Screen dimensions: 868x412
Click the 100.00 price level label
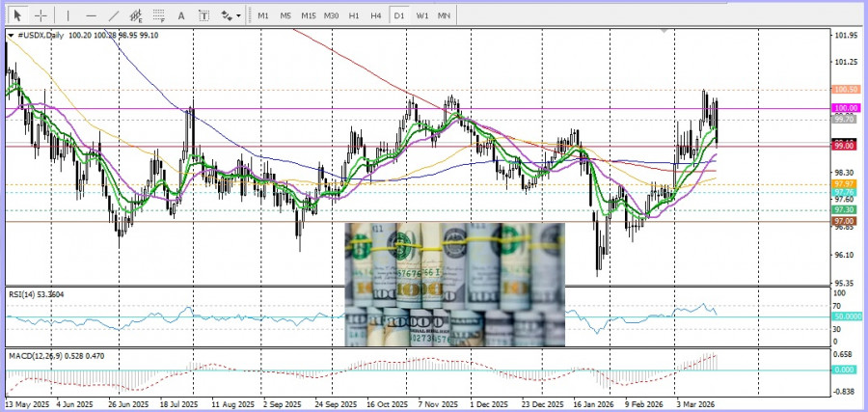point(845,108)
